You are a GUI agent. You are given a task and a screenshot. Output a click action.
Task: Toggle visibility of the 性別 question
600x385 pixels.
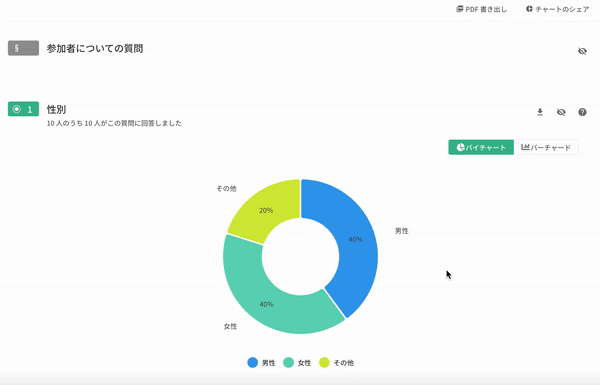pos(561,112)
